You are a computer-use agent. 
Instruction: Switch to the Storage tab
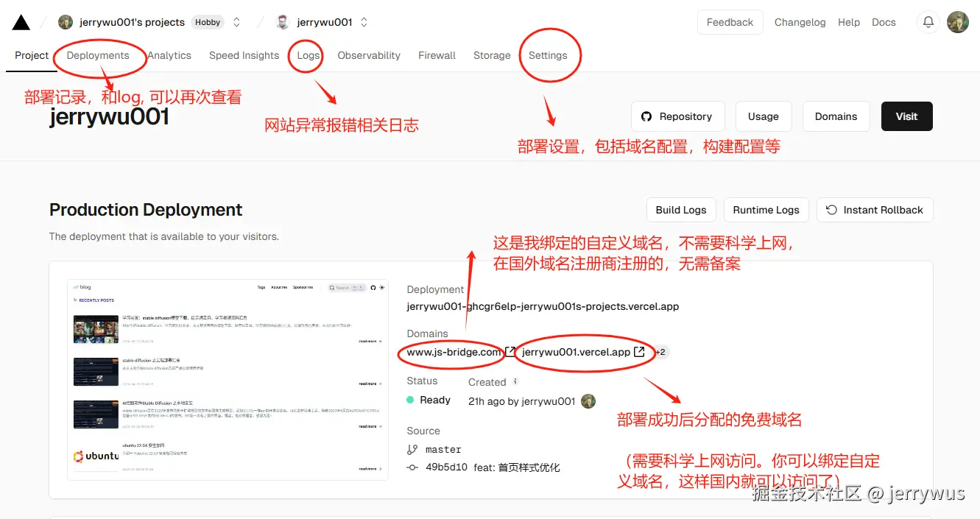point(492,55)
